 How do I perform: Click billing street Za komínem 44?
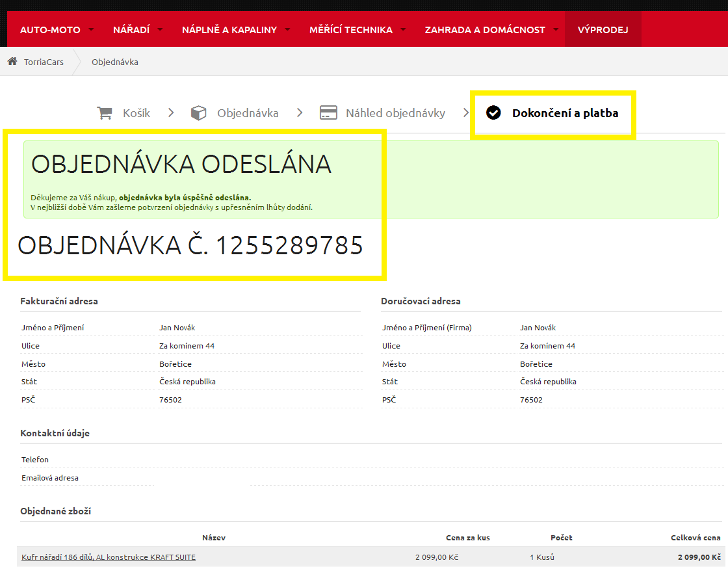(x=187, y=345)
